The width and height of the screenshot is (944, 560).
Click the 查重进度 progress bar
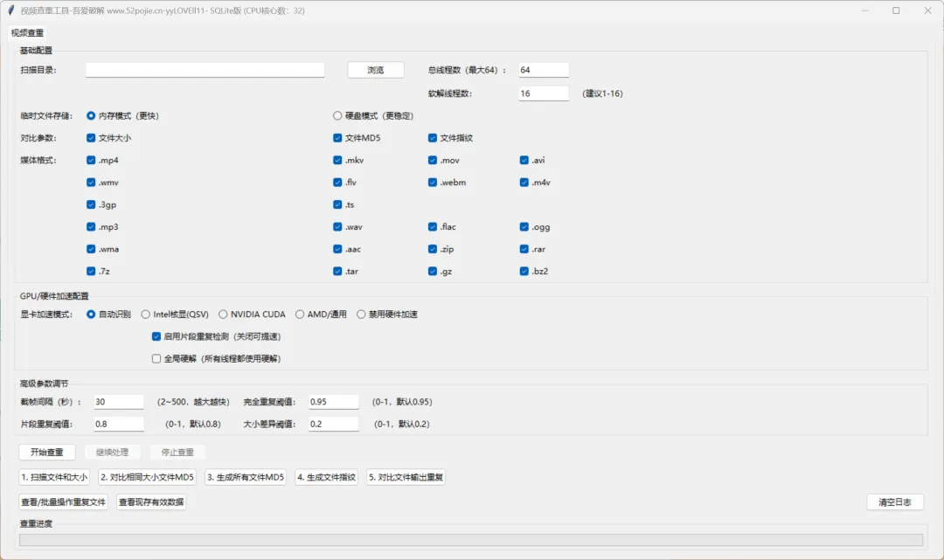point(471,540)
